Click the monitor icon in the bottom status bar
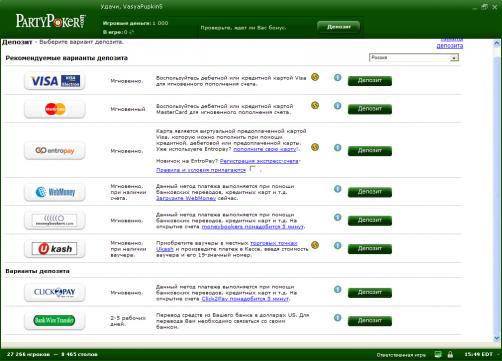Image resolution: width=502 pixels, height=361 pixels. (438, 354)
